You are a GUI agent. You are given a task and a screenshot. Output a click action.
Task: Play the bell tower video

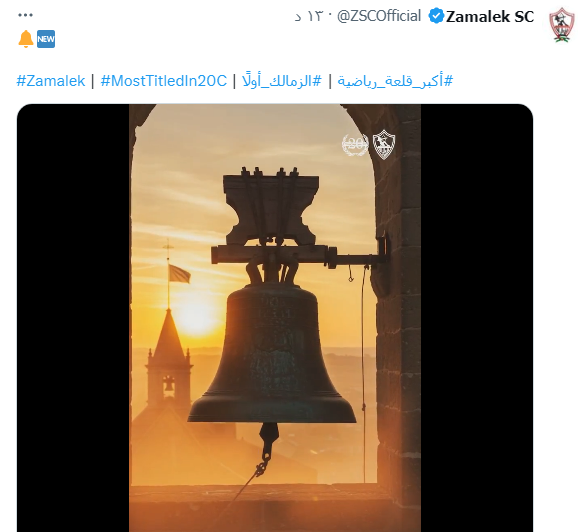click(x=275, y=318)
